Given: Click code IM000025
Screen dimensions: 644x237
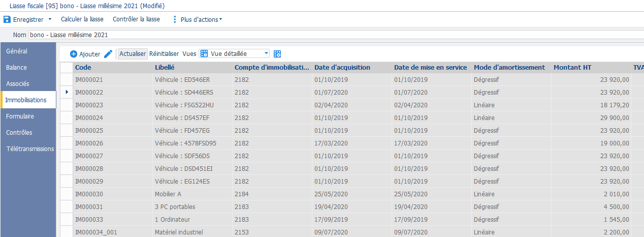Looking at the screenshot, I should [x=89, y=130].
